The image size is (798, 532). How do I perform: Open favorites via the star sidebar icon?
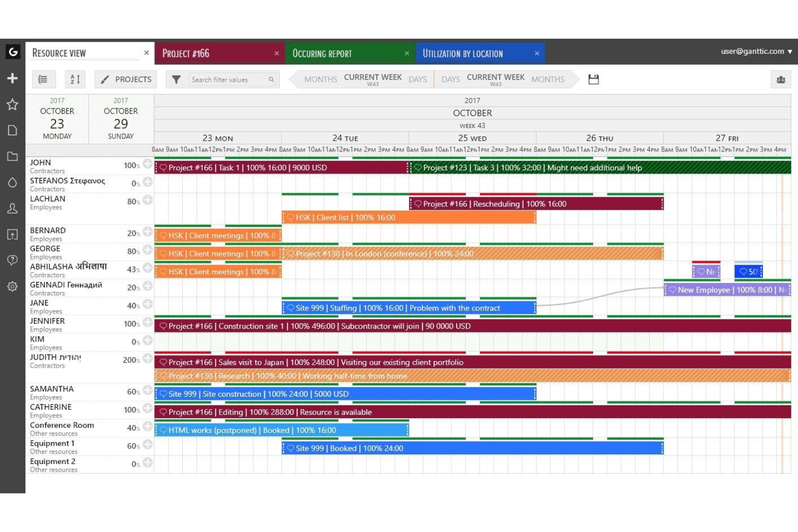pos(12,104)
